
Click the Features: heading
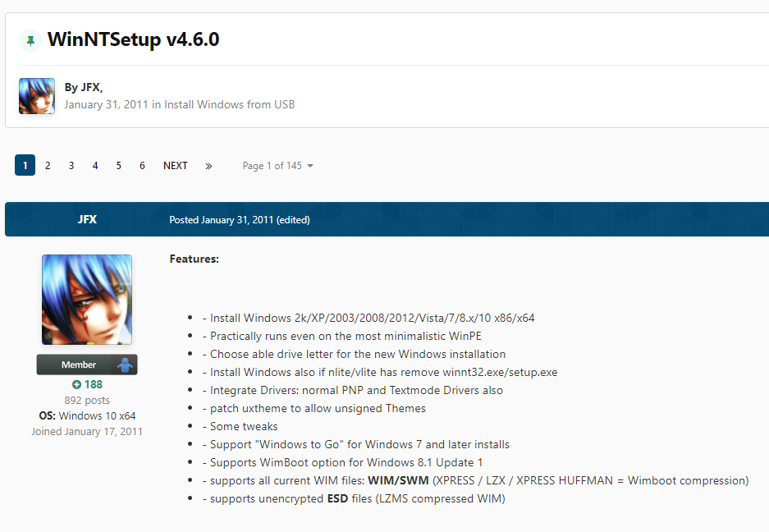195,259
